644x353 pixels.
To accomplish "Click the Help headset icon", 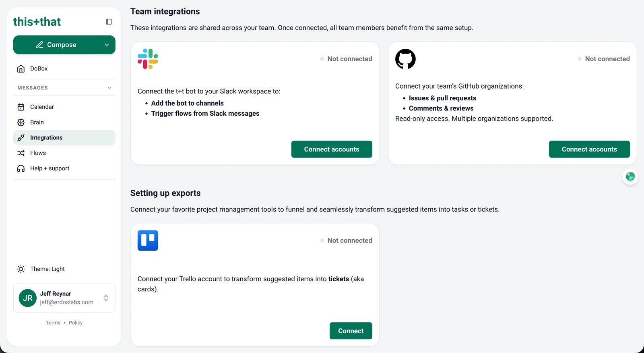I will (21, 168).
